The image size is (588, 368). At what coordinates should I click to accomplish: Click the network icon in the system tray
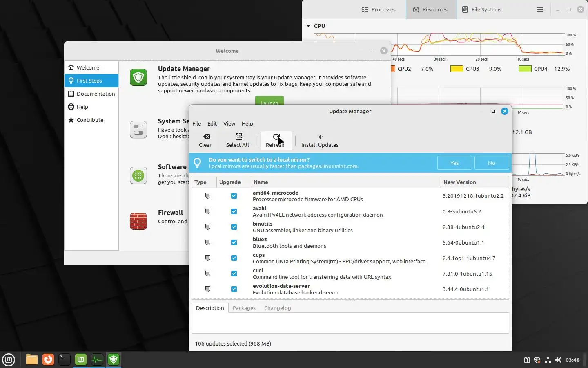548,360
